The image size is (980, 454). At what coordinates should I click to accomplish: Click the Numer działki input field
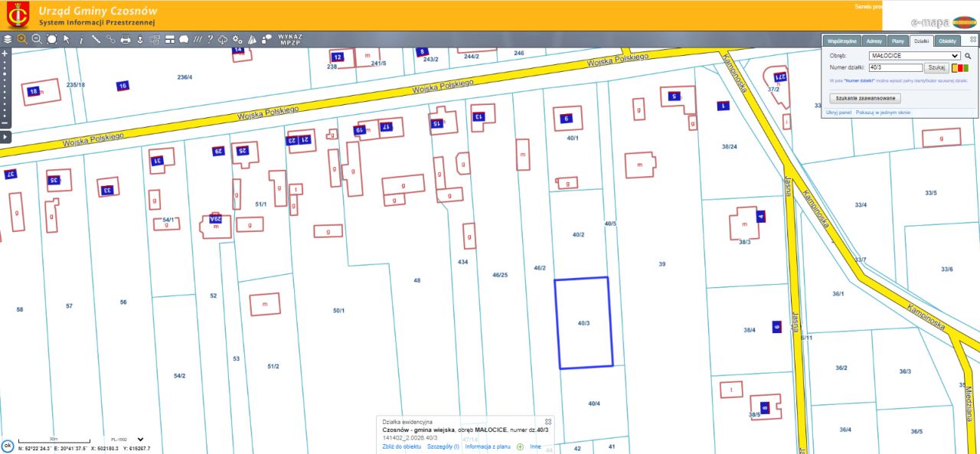[x=896, y=68]
